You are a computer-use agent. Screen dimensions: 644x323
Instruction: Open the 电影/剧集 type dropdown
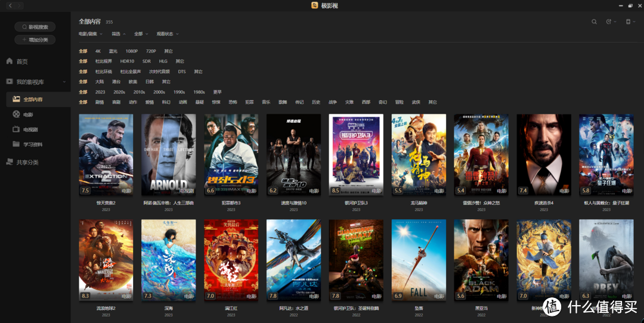tap(91, 34)
